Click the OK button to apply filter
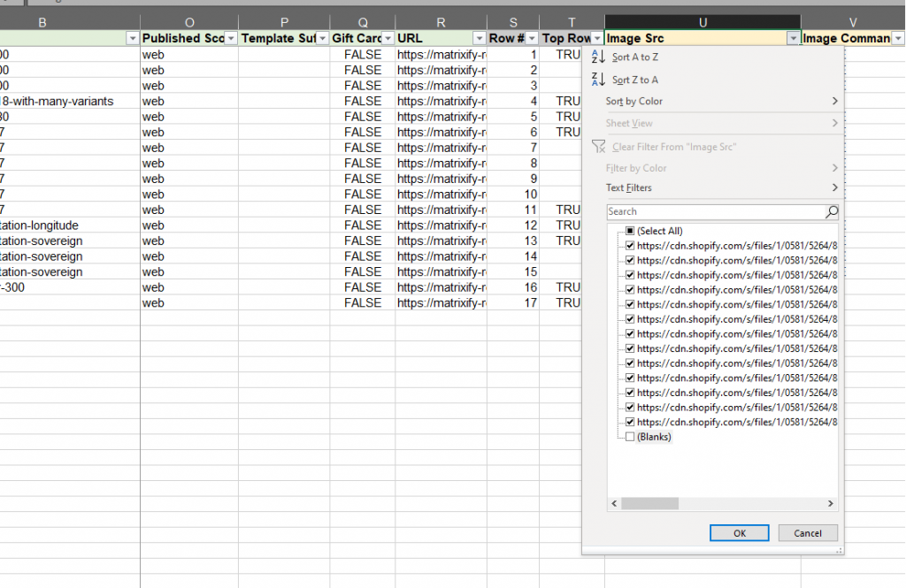906x588 pixels. pos(739,532)
